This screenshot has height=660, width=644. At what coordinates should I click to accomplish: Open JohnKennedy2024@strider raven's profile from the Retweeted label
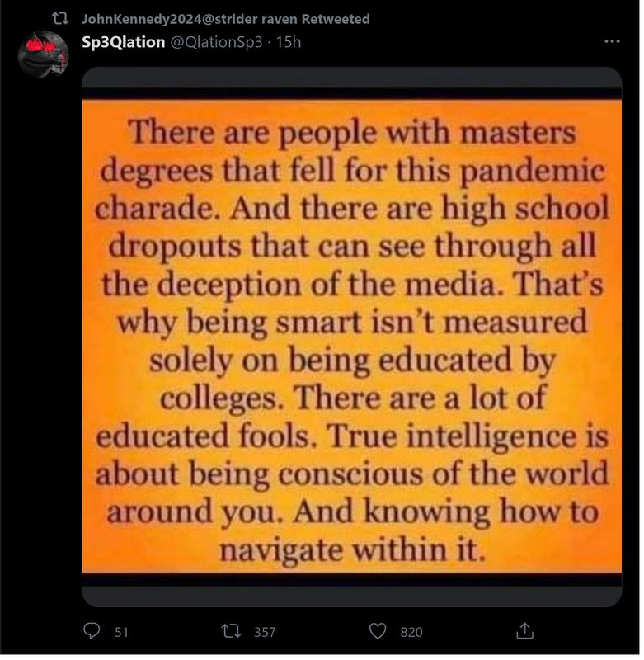click(227, 19)
